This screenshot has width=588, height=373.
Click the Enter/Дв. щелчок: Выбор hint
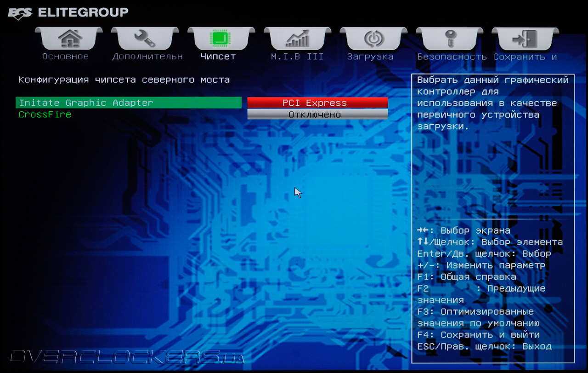(x=484, y=254)
